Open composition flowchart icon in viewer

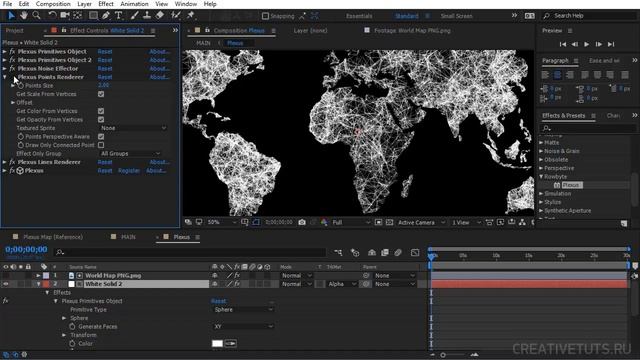pyautogui.click(x=522, y=222)
